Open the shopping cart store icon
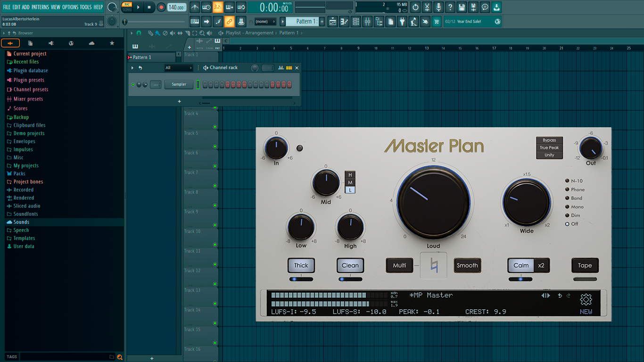Image resolution: width=644 pixels, height=362 pixels. click(x=437, y=22)
